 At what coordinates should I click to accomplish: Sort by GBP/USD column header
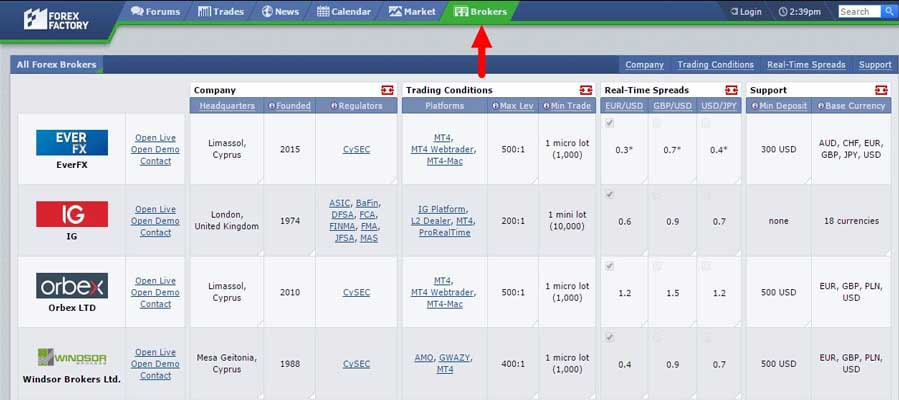(672, 106)
